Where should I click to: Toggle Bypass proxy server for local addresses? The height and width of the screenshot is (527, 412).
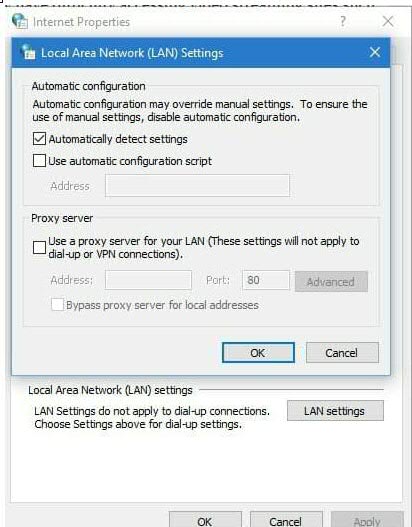[x=57, y=305]
